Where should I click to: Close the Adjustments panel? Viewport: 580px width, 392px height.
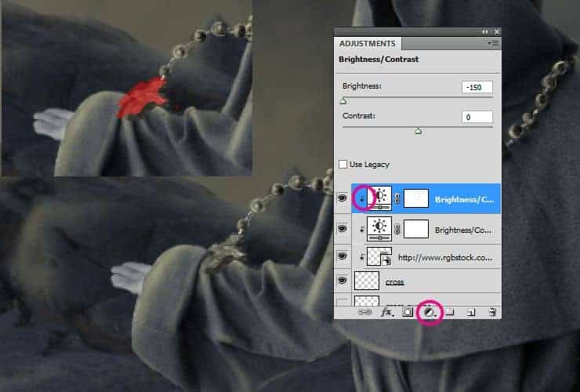(x=497, y=32)
